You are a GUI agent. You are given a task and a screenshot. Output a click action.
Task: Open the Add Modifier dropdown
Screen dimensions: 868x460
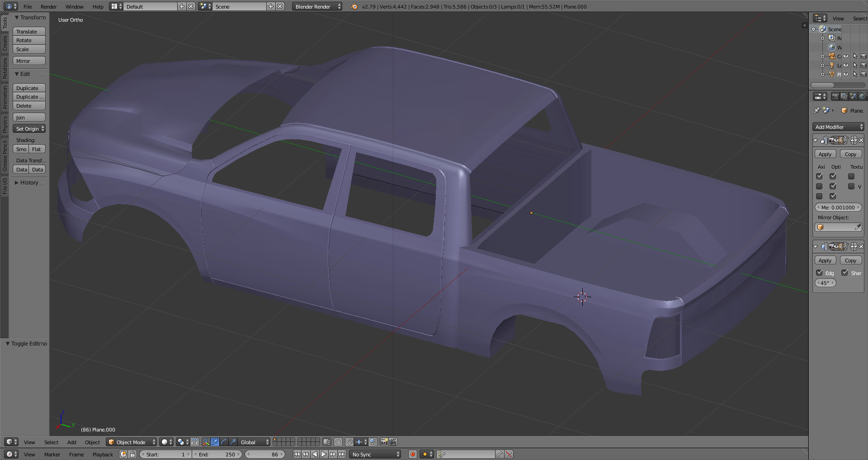(x=838, y=127)
